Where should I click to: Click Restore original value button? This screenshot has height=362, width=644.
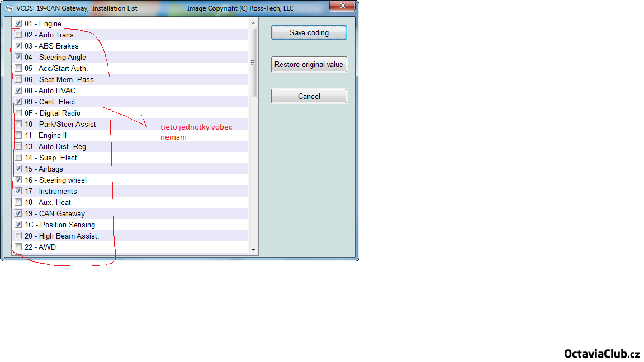point(309,64)
